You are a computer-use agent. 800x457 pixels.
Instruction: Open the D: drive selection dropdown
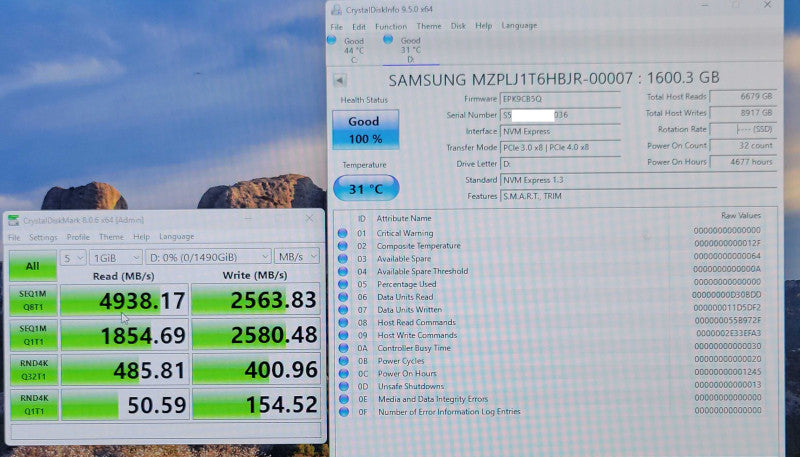click(x=208, y=257)
